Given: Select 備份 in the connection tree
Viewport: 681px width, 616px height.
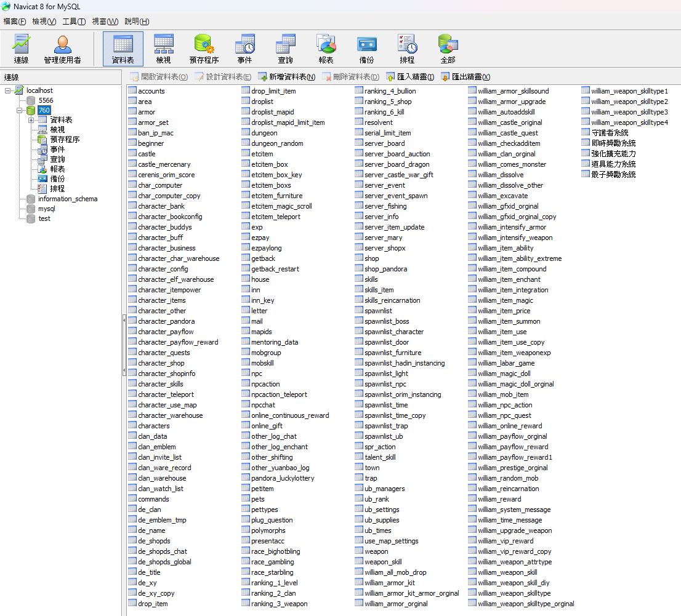Looking at the screenshot, I should tap(57, 179).
